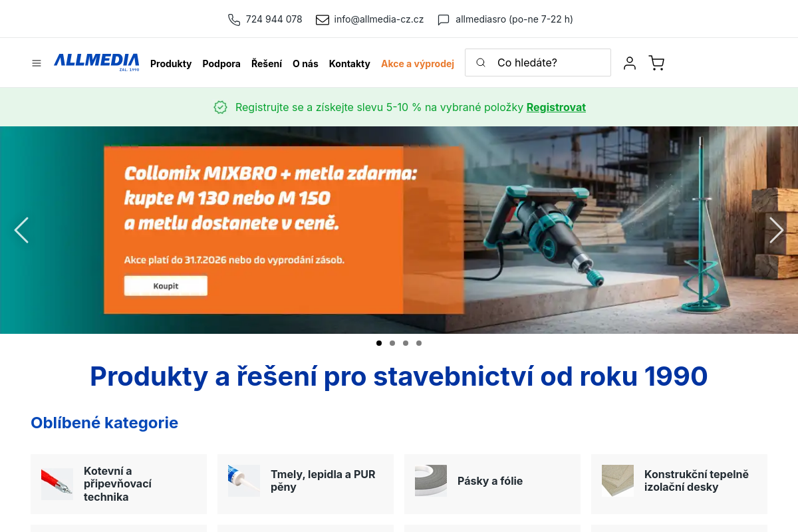Click the email envelope icon
798x532 pixels.
click(323, 19)
